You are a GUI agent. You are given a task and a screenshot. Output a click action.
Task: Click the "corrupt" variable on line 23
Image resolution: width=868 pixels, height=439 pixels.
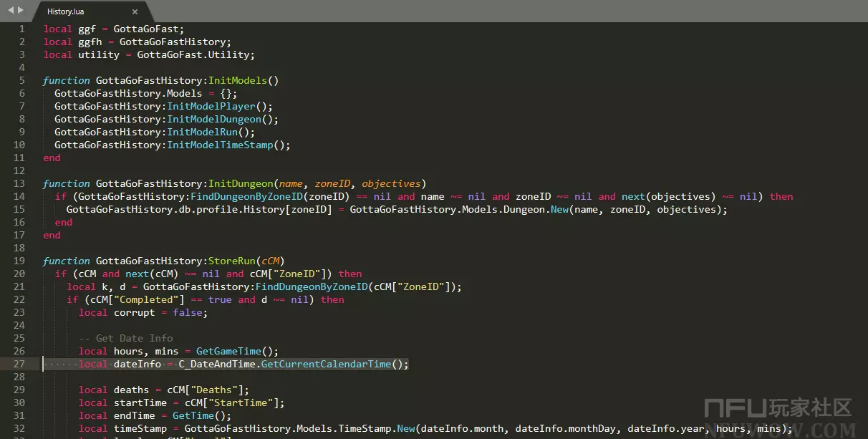click(134, 312)
